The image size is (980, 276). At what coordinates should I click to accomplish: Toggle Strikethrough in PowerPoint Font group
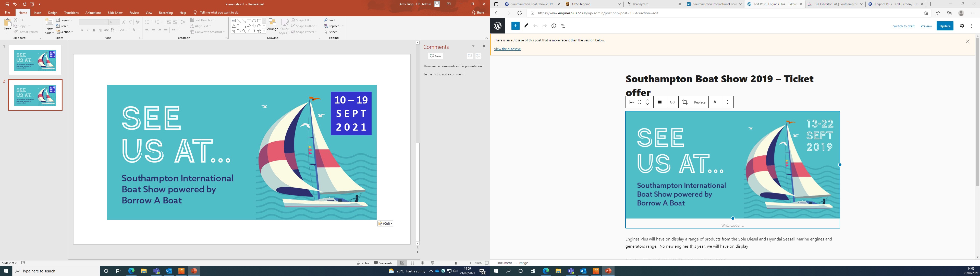pyautogui.click(x=106, y=30)
